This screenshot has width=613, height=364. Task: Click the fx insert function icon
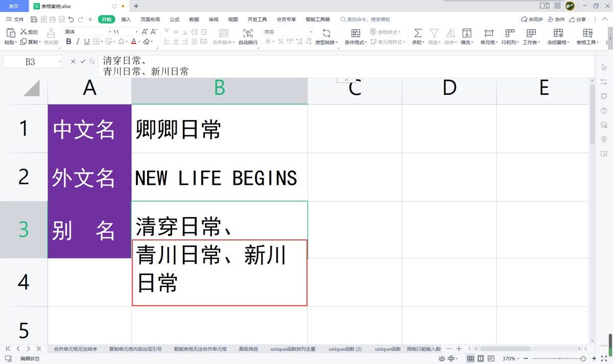coord(92,61)
